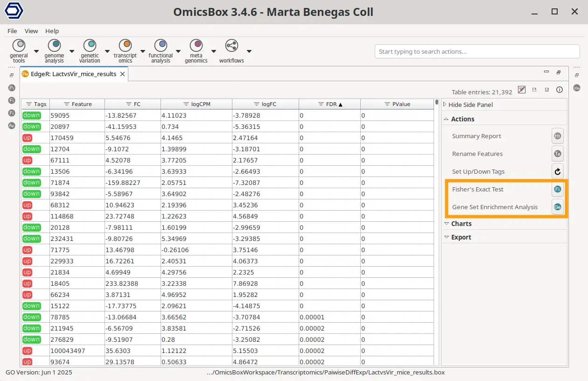588x381 pixels.
Task: Select the EdgeR: LactvsVir_mice_results tab
Action: (74, 74)
